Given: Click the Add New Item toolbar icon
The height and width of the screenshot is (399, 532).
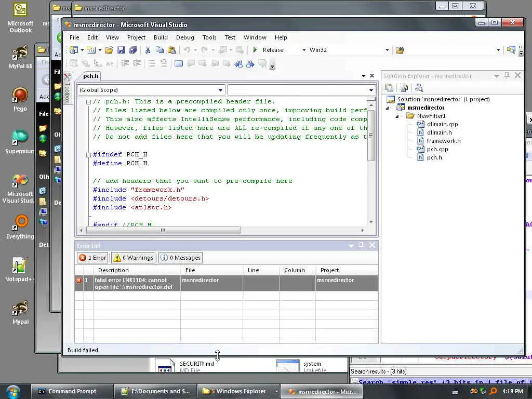Looking at the screenshot, I should pos(91,50).
